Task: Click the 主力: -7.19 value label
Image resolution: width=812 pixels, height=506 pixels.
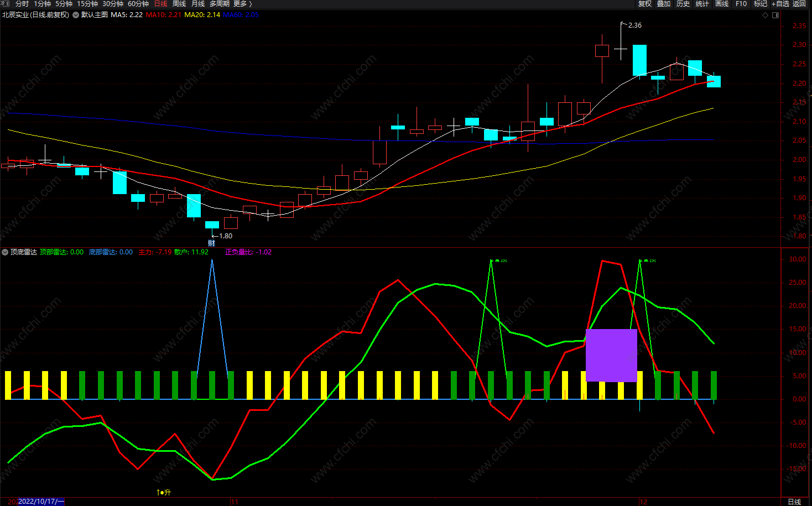Action: pos(155,252)
